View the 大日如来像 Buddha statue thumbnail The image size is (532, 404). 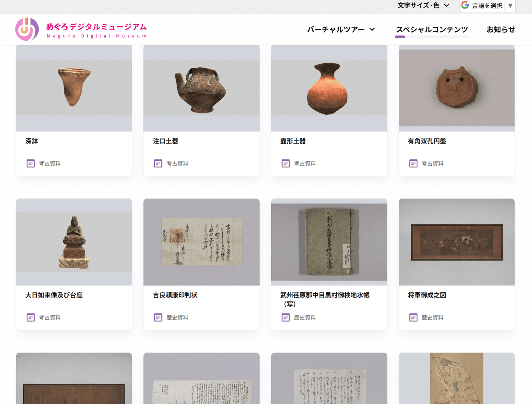point(74,242)
